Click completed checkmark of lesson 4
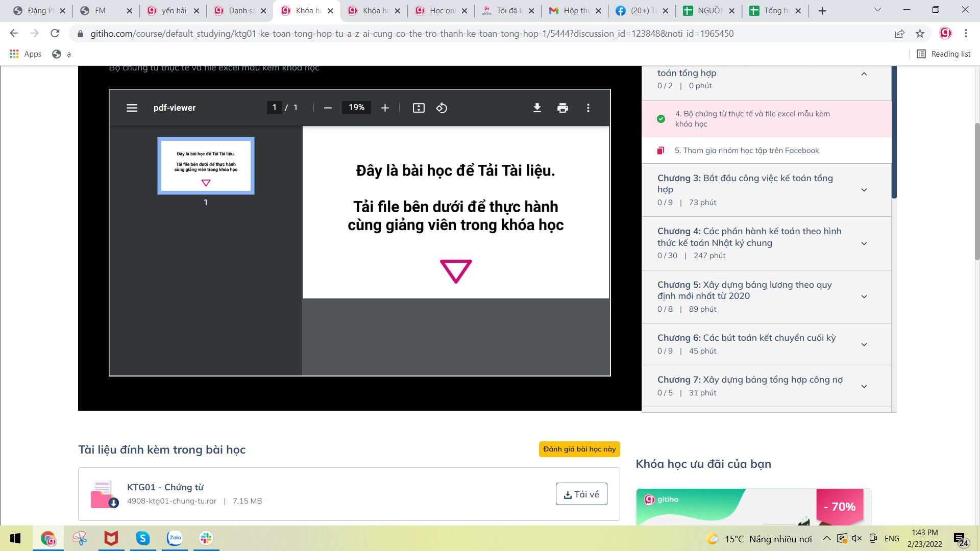The width and height of the screenshot is (980, 551). [660, 119]
